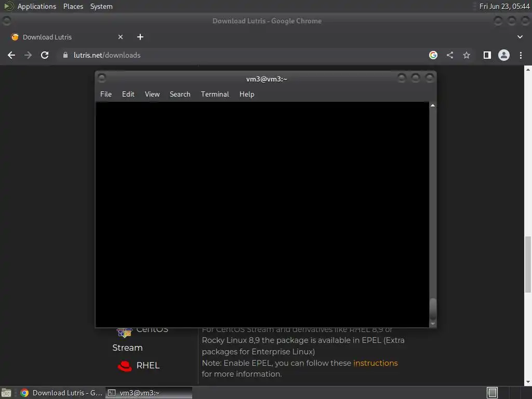Screen dimensions: 532x399
Task: Click the Chrome page scroll-down arrow
Action: pos(528,382)
